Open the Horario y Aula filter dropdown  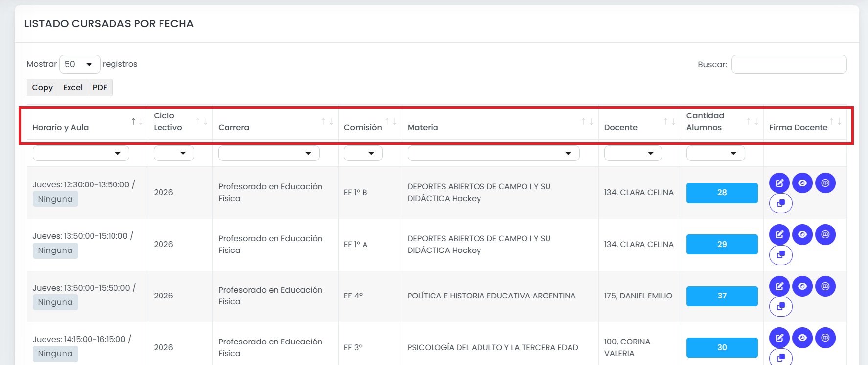tap(81, 153)
